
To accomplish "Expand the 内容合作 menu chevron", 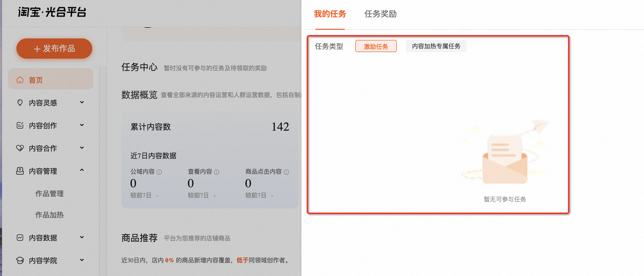I will [x=82, y=148].
